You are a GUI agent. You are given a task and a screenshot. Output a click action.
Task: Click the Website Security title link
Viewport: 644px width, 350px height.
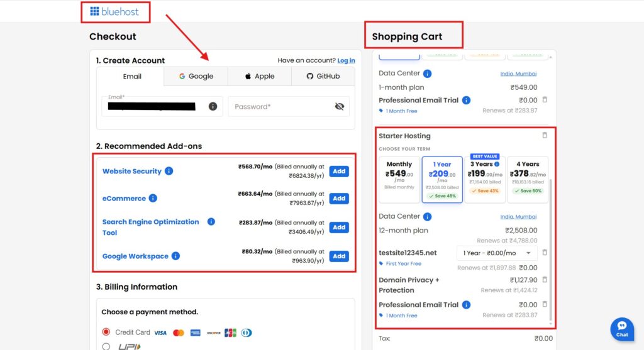(132, 171)
